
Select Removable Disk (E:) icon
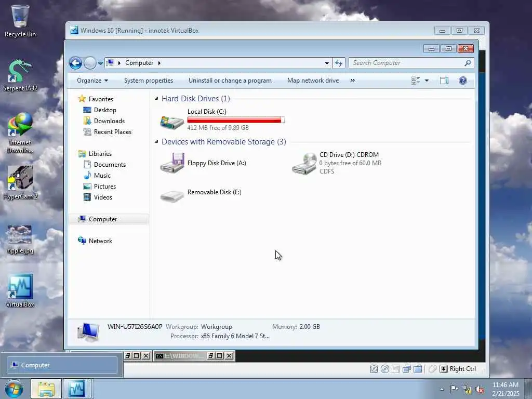click(172, 196)
